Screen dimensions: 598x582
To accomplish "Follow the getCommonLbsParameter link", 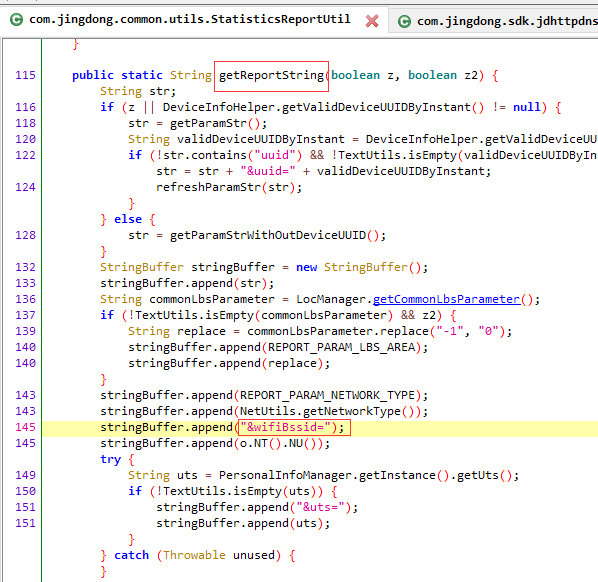I will (446, 299).
